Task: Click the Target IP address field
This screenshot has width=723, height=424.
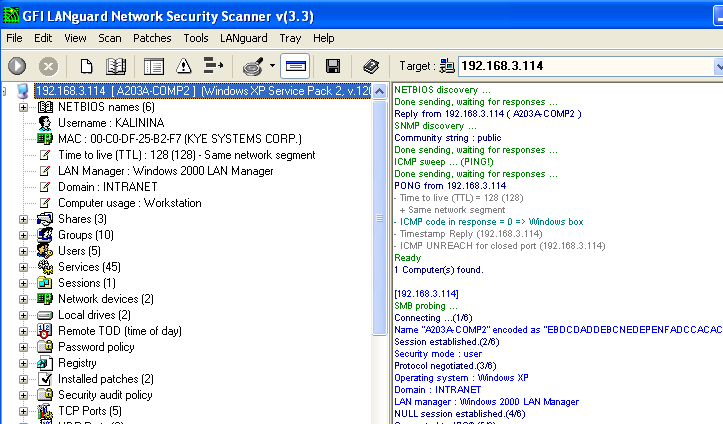Action: tap(586, 66)
